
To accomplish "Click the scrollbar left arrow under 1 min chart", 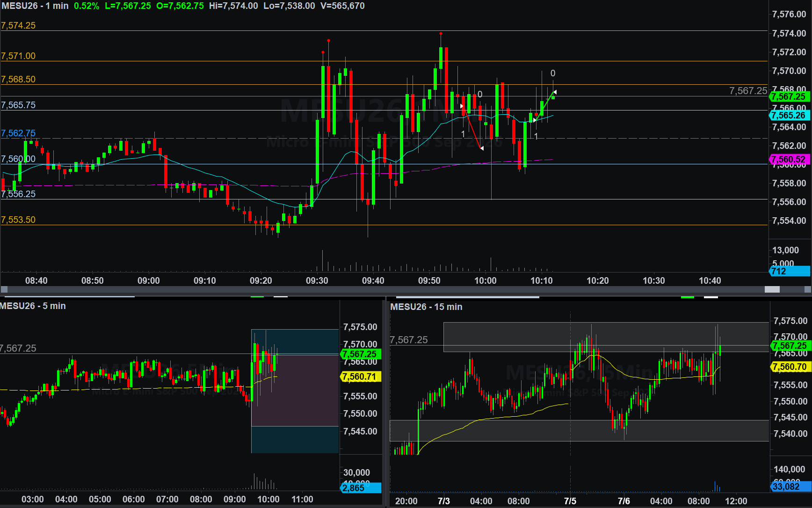I will (4, 289).
